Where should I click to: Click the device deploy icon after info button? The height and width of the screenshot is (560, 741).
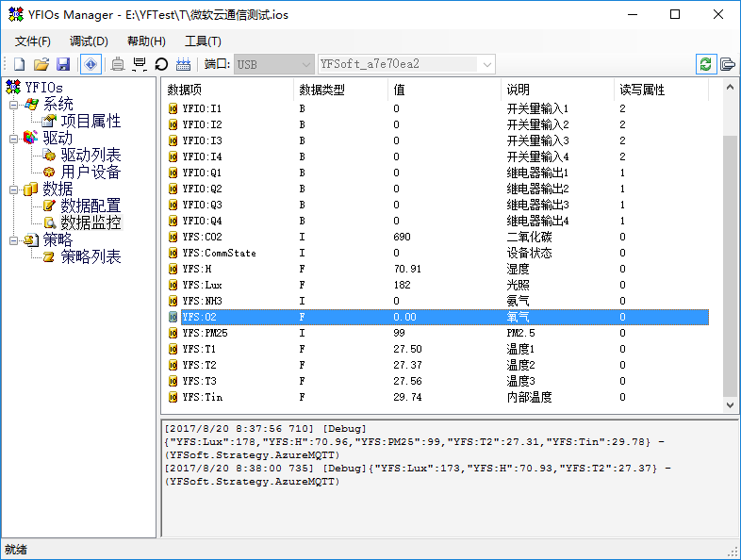[x=117, y=64]
